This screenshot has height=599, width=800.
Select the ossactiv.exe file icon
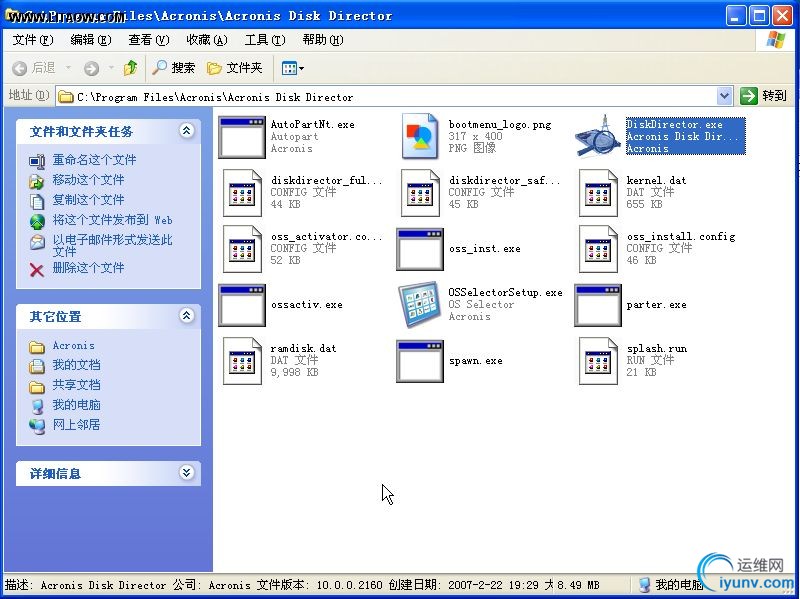(242, 305)
